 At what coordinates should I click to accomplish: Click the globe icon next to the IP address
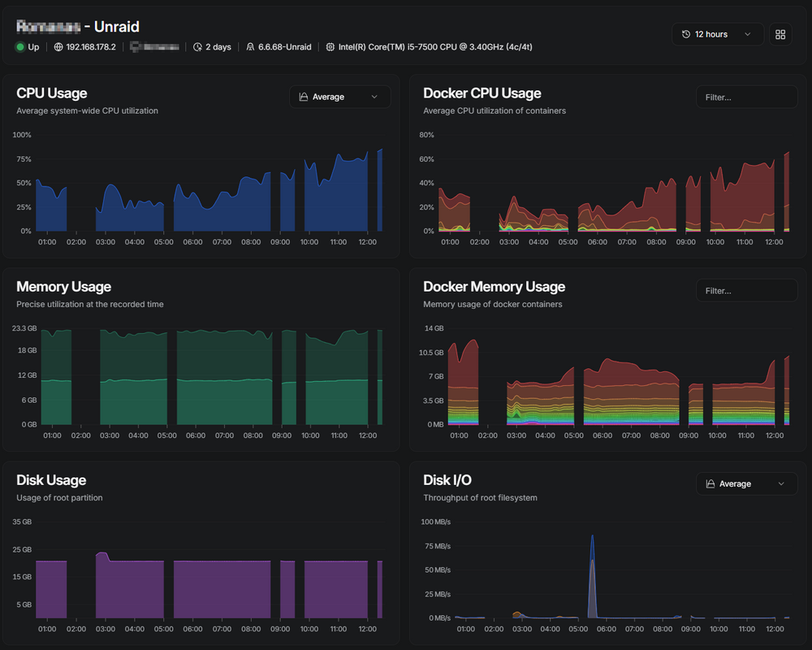tap(58, 47)
